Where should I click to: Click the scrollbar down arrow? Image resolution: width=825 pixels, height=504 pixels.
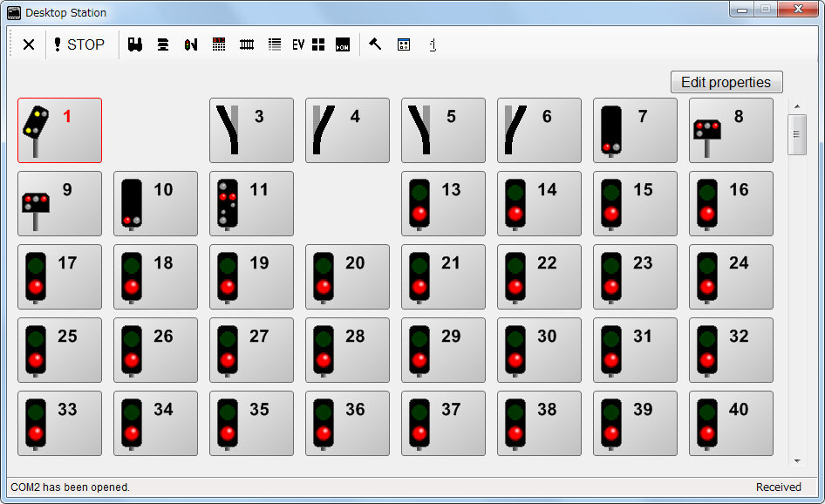[797, 461]
